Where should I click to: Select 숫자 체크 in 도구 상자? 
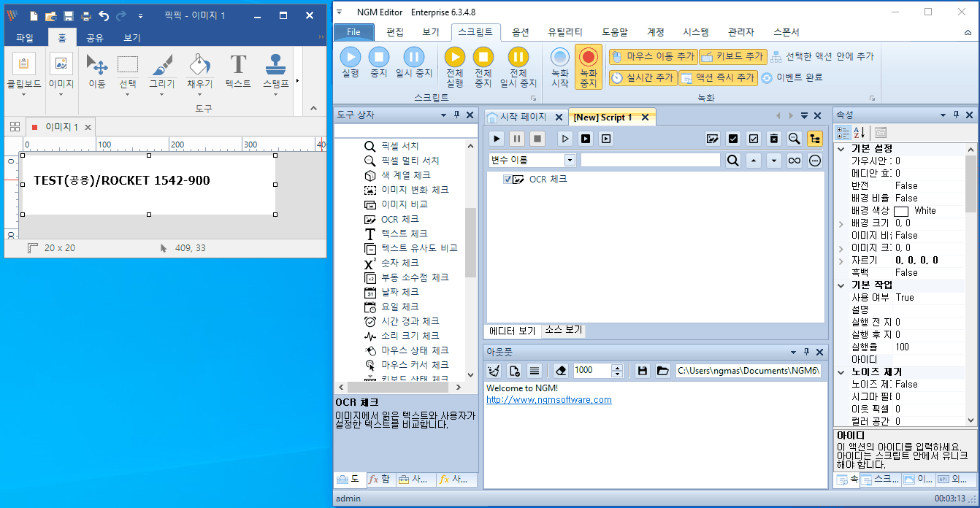(400, 263)
